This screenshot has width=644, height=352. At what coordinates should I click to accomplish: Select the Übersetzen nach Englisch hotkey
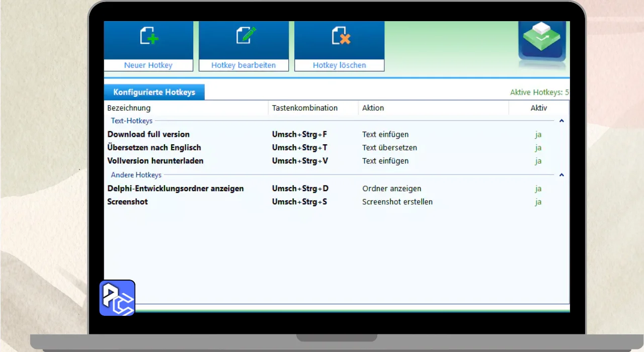154,148
